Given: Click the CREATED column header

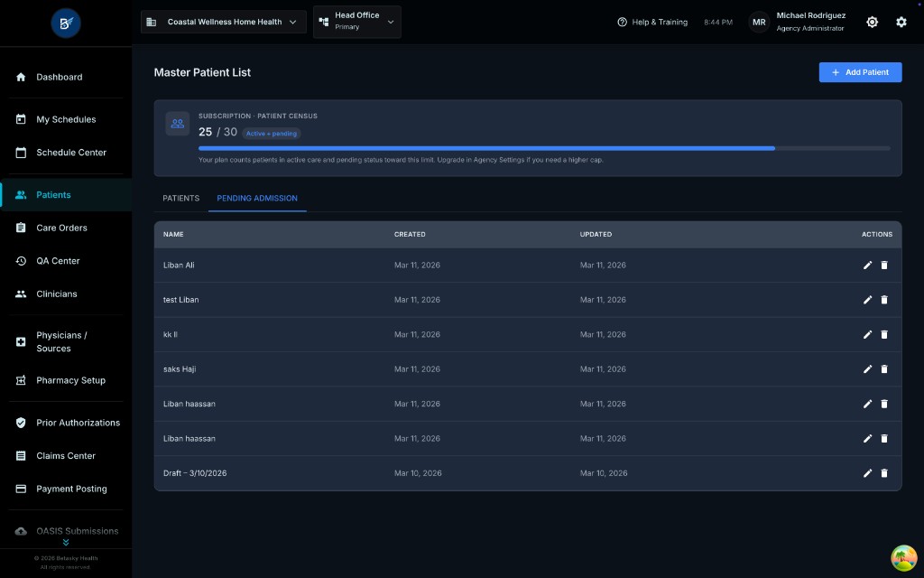Looking at the screenshot, I should (x=410, y=234).
